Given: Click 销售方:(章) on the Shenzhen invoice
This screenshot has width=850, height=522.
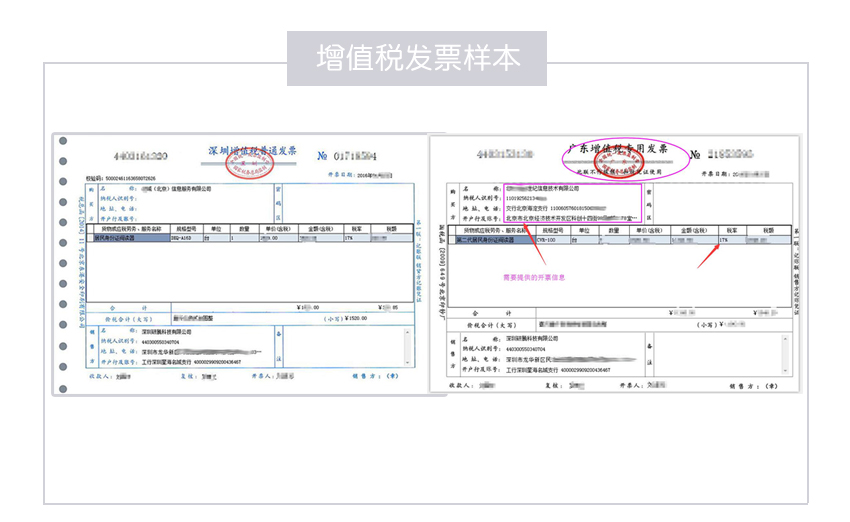Looking at the screenshot, I should pos(376,375).
